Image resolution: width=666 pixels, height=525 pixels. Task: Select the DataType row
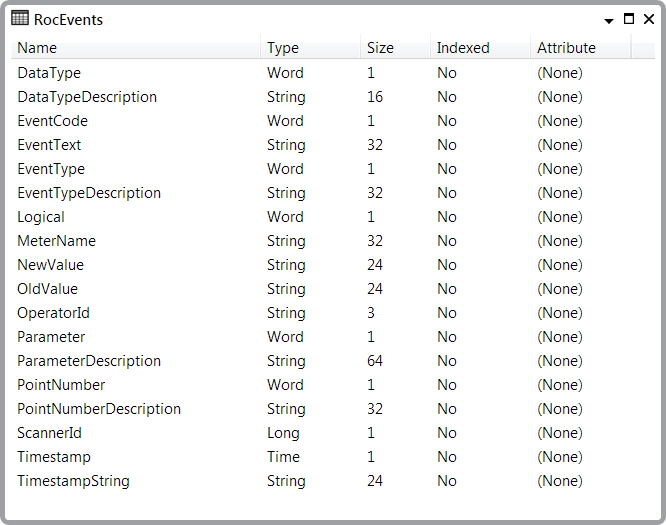click(x=333, y=73)
